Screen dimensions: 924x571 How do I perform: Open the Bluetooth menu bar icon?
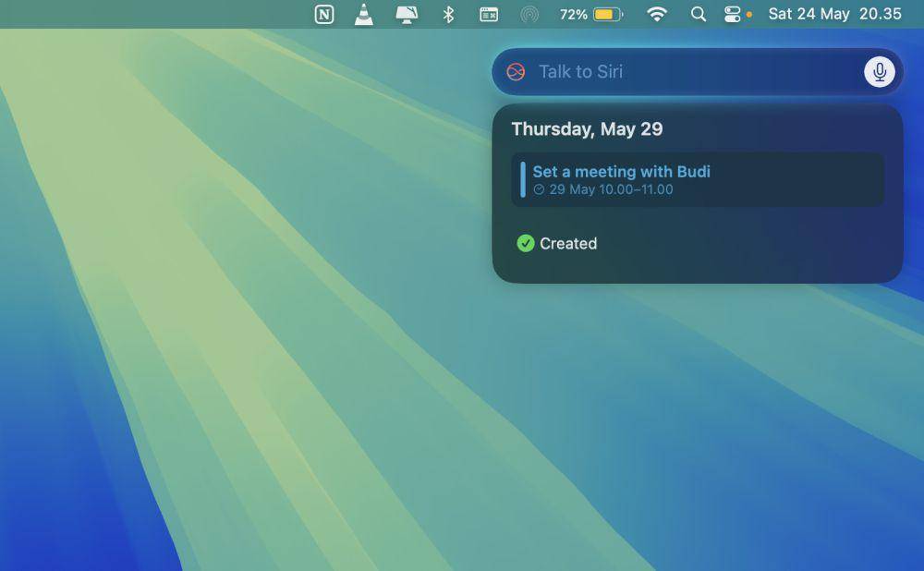click(x=448, y=14)
